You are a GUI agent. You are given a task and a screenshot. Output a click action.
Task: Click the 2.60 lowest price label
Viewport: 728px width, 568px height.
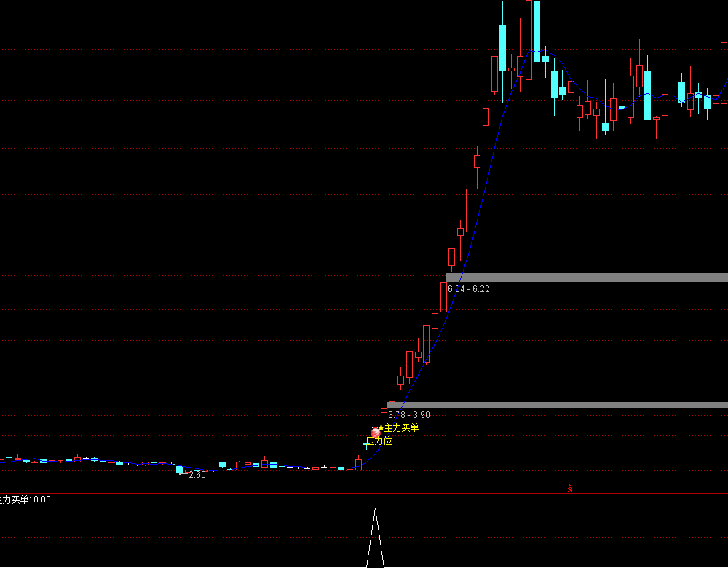point(197,476)
